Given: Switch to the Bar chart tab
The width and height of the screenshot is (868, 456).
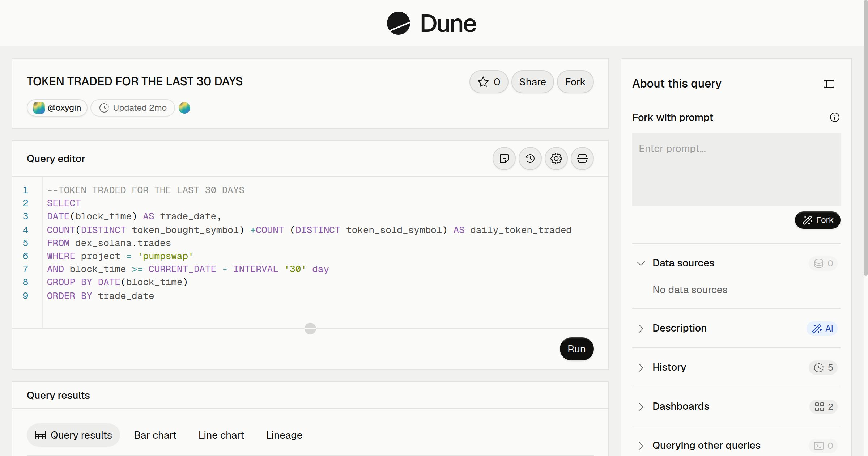Looking at the screenshot, I should coord(155,435).
